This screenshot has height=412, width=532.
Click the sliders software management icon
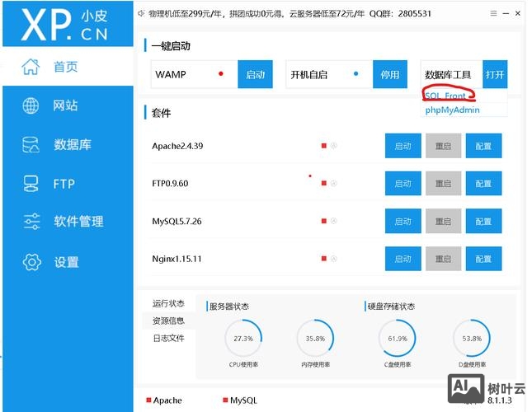click(31, 222)
